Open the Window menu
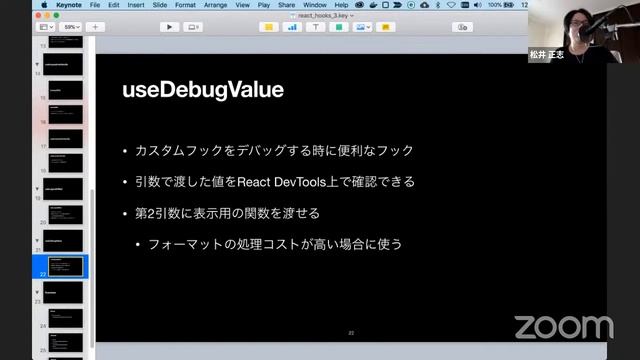The width and height of the screenshot is (640, 360). pyautogui.click(x=314, y=5)
